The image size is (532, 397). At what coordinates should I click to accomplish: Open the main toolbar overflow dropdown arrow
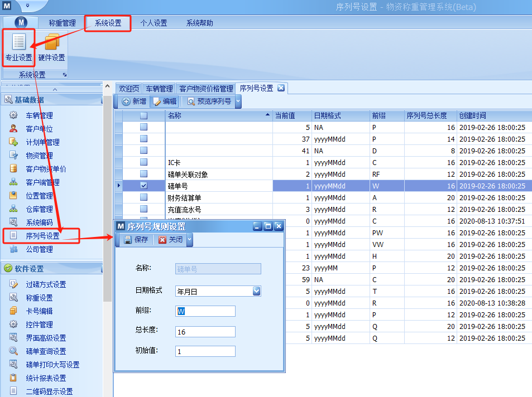pyautogui.click(x=238, y=101)
